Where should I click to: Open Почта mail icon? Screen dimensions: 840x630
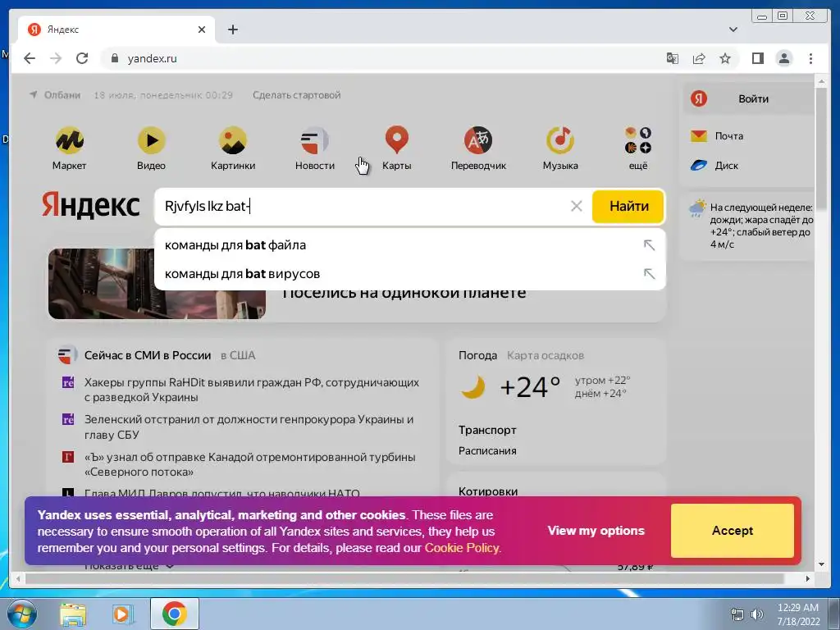click(699, 136)
